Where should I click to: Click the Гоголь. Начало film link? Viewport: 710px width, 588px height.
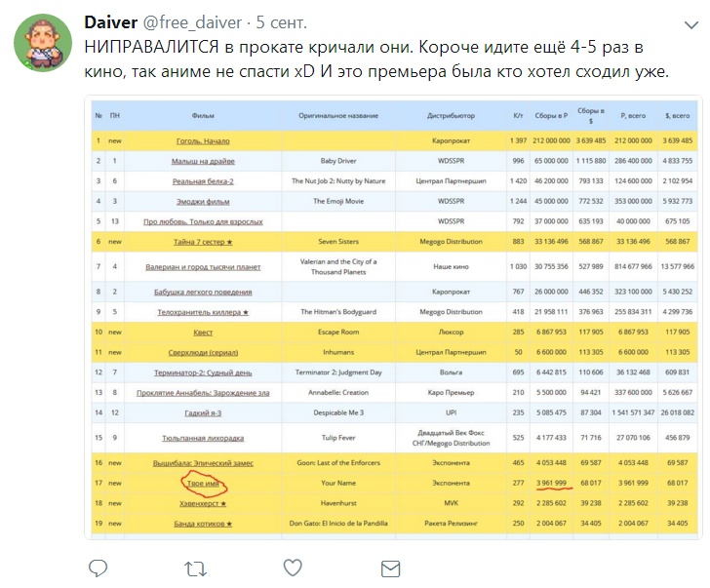[203, 141]
